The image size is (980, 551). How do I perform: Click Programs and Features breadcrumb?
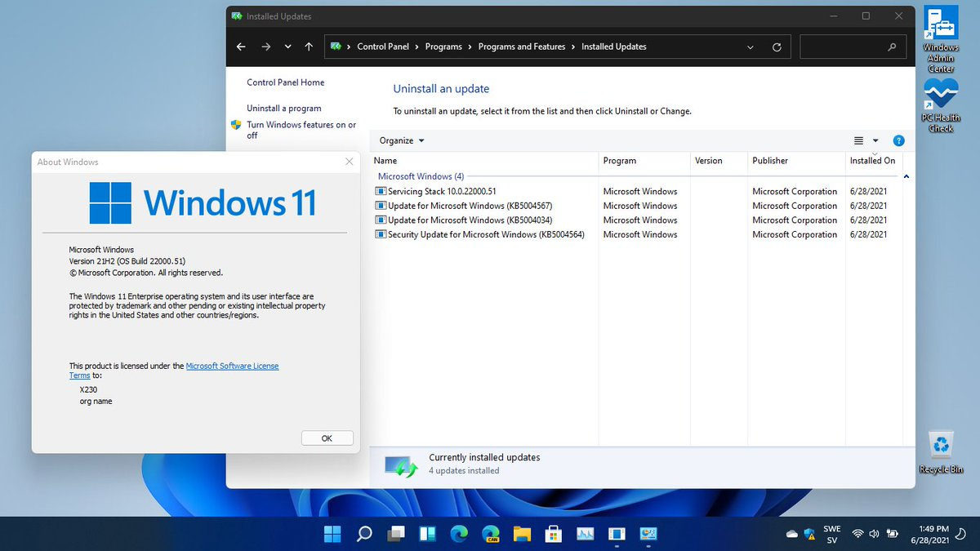point(522,47)
